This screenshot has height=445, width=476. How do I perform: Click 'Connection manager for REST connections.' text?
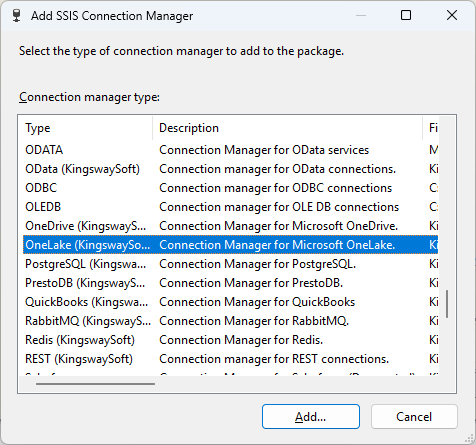(x=274, y=359)
